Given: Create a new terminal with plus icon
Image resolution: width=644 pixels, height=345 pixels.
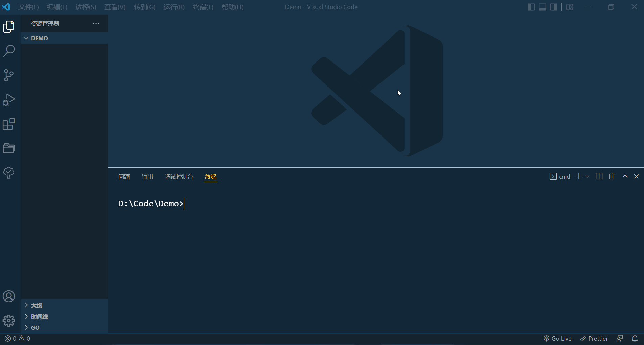Looking at the screenshot, I should point(579,176).
